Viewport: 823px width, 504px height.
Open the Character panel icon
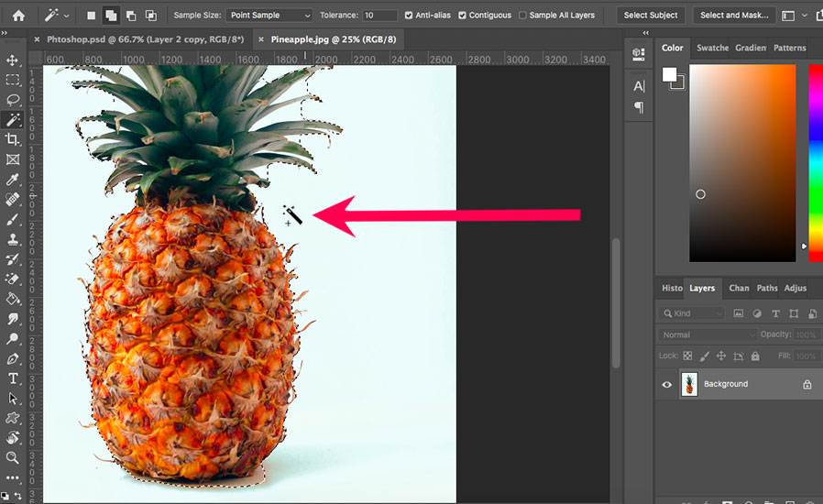pos(639,86)
